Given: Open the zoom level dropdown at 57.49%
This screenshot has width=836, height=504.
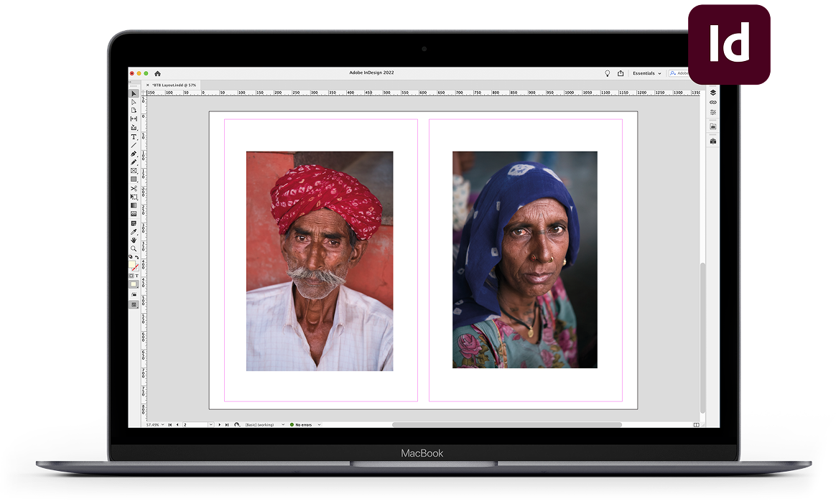Looking at the screenshot, I should pos(162,424).
